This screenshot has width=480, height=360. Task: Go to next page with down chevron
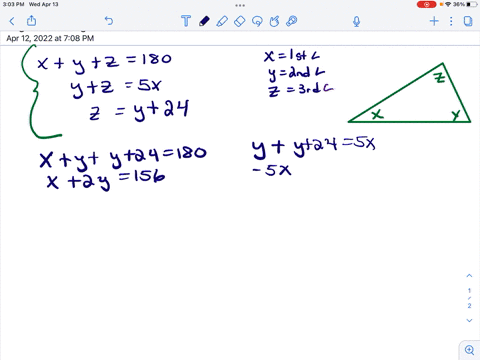coord(469,320)
